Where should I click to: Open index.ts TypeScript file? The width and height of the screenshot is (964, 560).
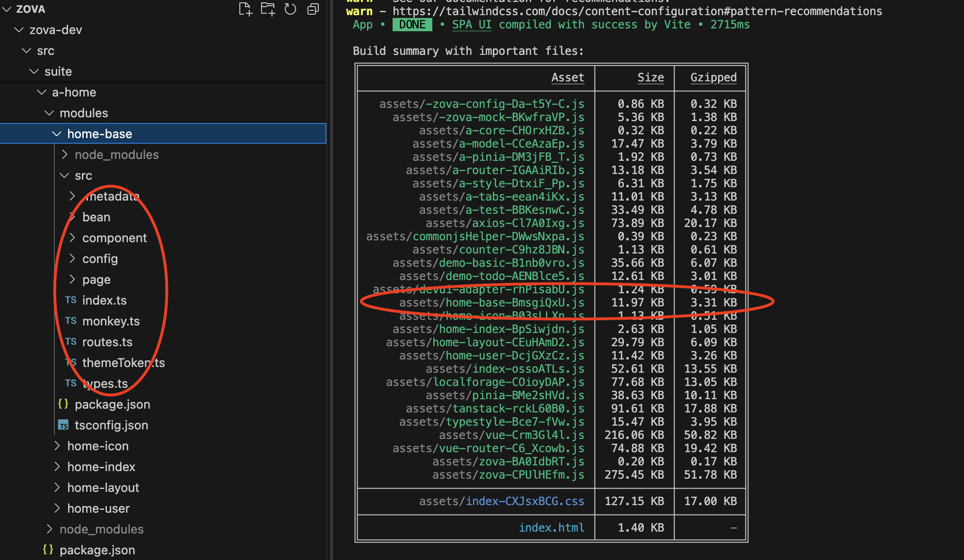point(104,300)
